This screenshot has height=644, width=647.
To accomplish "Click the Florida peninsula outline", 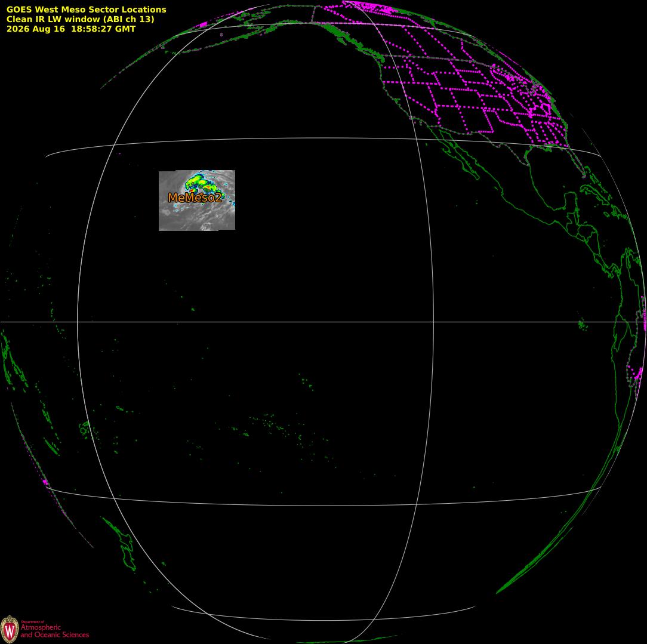I will point(578,161).
